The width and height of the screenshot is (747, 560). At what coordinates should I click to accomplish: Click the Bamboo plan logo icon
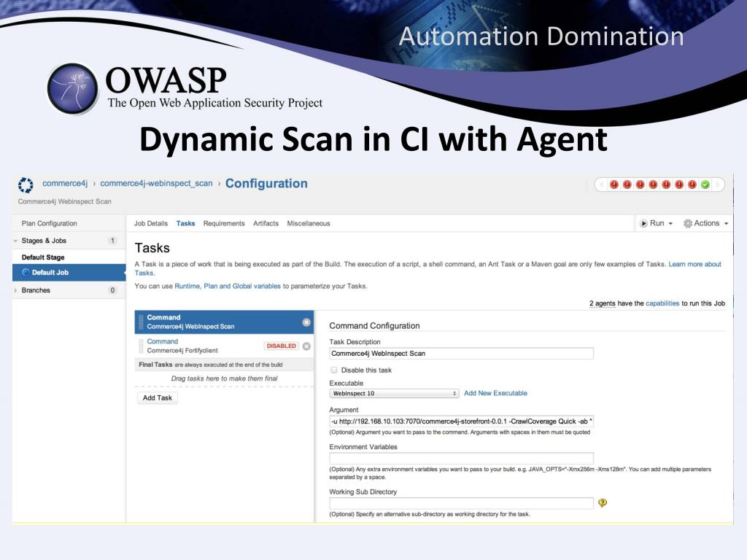coord(26,184)
